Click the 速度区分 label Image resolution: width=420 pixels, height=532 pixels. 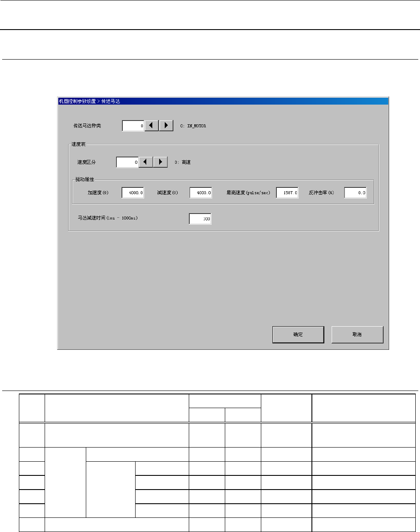point(86,162)
